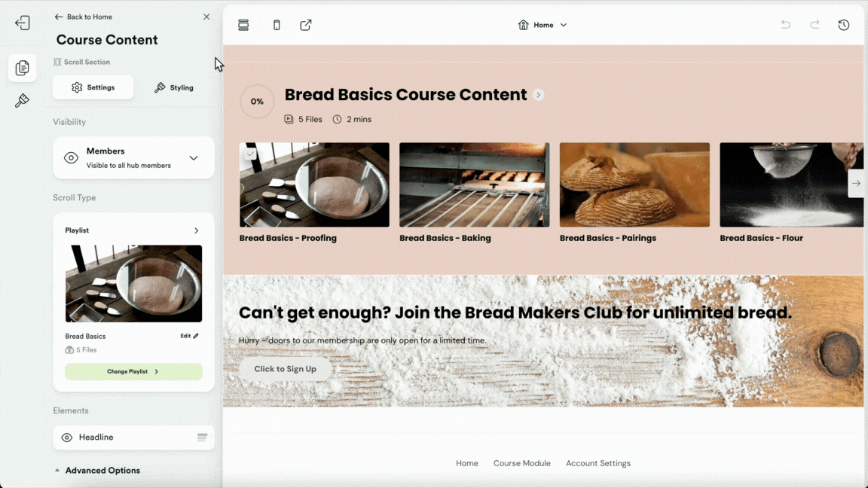Switch to the Styling tab
The width and height of the screenshot is (868, 488).
[174, 87]
